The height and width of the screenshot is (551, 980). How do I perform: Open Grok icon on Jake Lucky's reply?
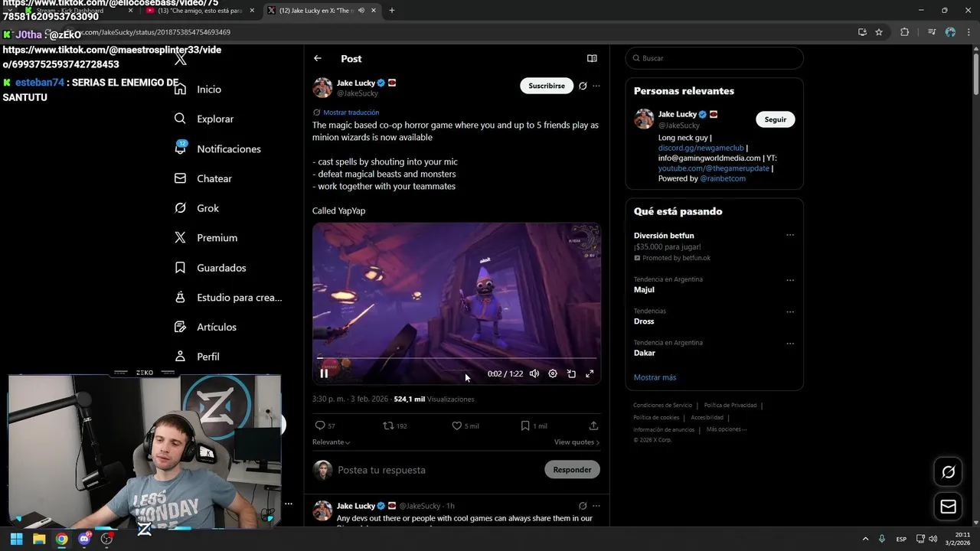(x=583, y=506)
